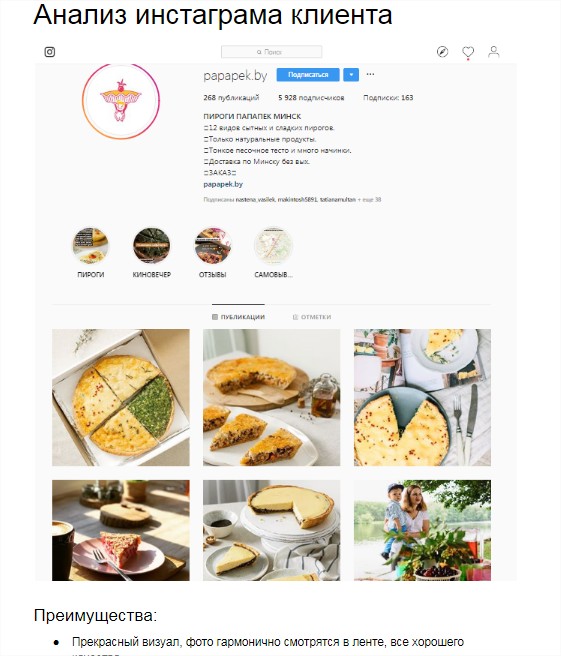Click the Поиск search field
Viewport: 561px width, 656px height.
coord(272,52)
